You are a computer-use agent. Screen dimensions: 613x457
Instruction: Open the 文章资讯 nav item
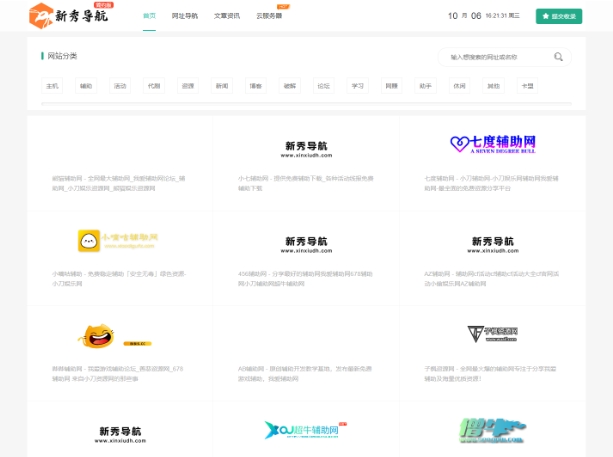pos(227,16)
